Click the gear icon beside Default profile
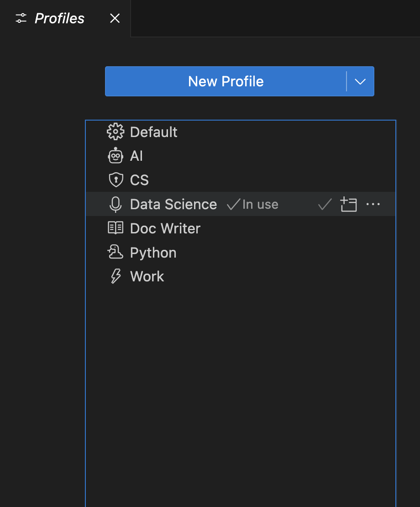The width and height of the screenshot is (420, 507). pyautogui.click(x=115, y=132)
